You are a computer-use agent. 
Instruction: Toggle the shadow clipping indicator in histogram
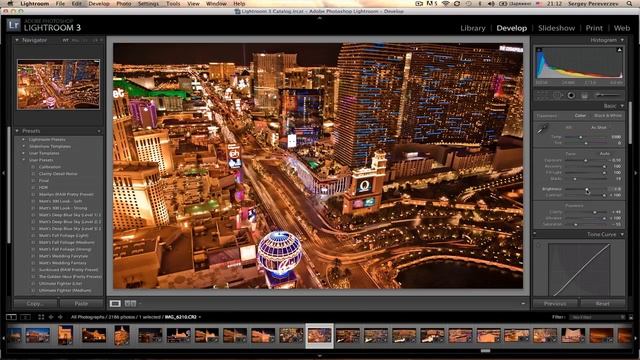[x=539, y=50]
